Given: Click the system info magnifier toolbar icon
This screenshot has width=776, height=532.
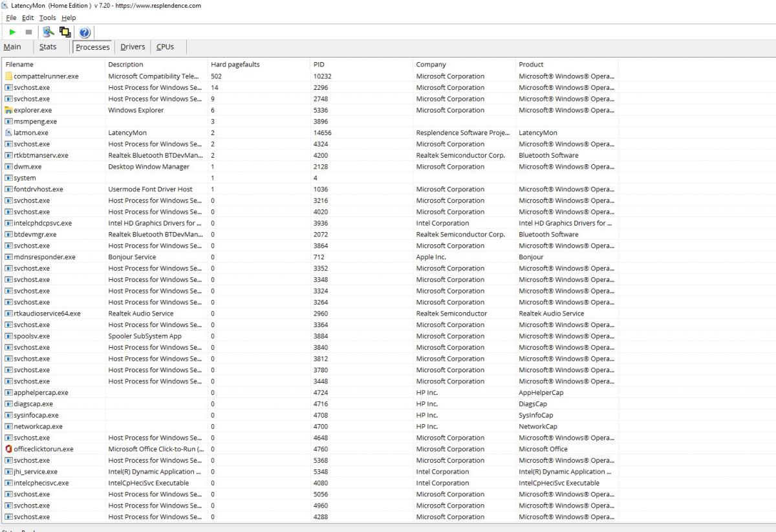Looking at the screenshot, I should 48,32.
